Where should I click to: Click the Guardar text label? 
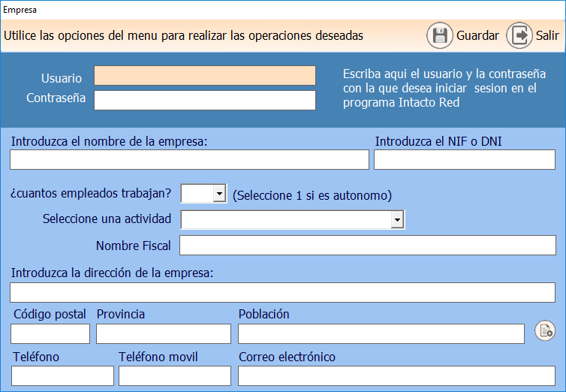(x=477, y=35)
